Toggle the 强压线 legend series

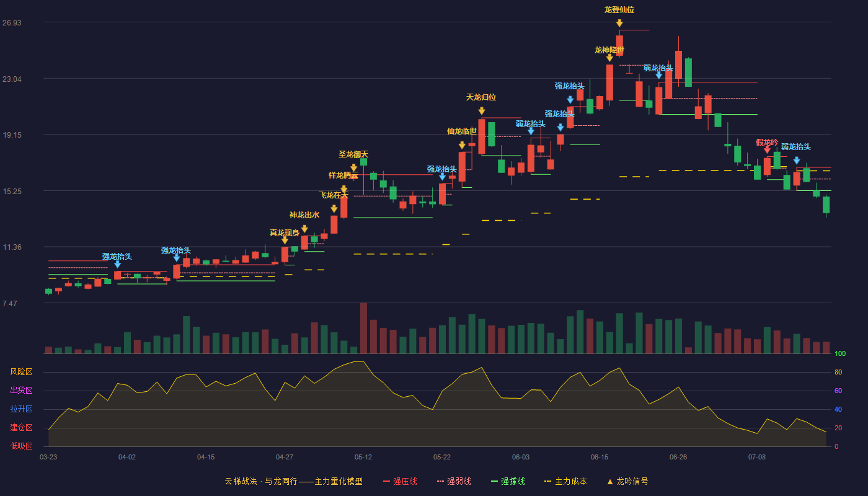coord(400,481)
